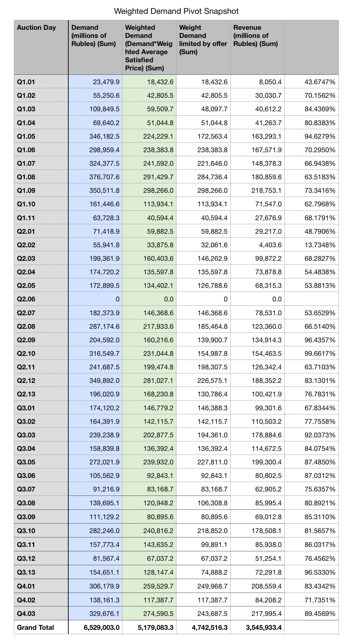Click row label Q4.03
The width and height of the screenshot is (352, 644).
pos(41,614)
